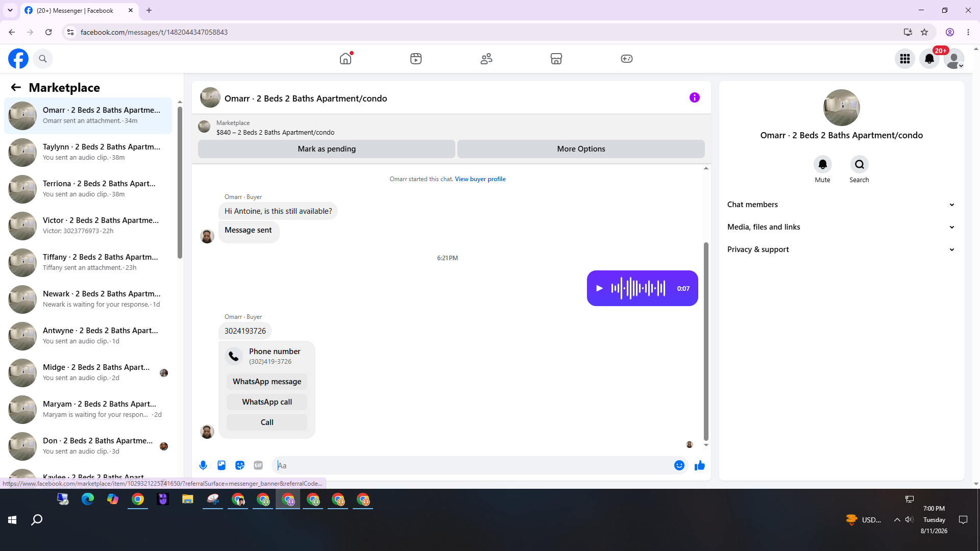Reload the page

tap(48, 32)
